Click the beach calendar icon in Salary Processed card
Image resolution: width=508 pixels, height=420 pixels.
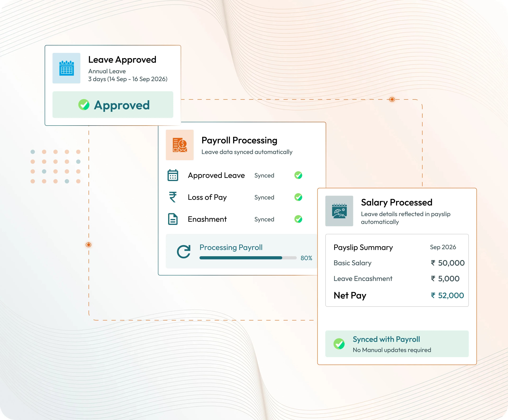[339, 211]
